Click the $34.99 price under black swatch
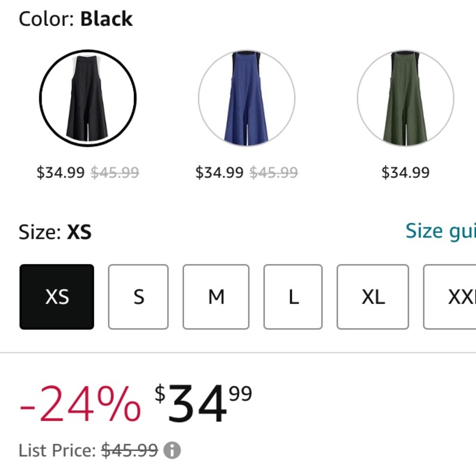This screenshot has width=476, height=476. [60, 172]
